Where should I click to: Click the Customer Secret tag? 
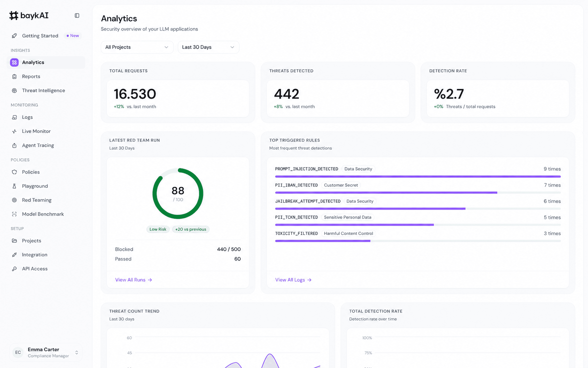pos(341,185)
